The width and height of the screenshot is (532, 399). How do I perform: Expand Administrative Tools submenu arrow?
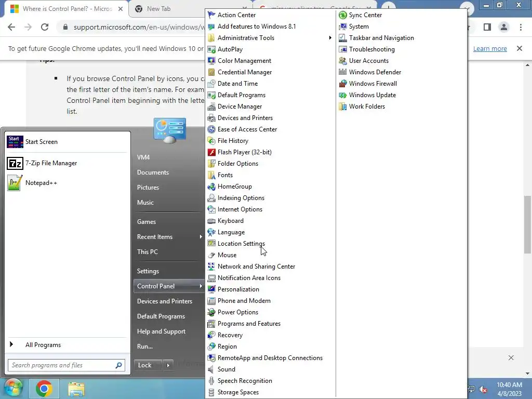330,37
